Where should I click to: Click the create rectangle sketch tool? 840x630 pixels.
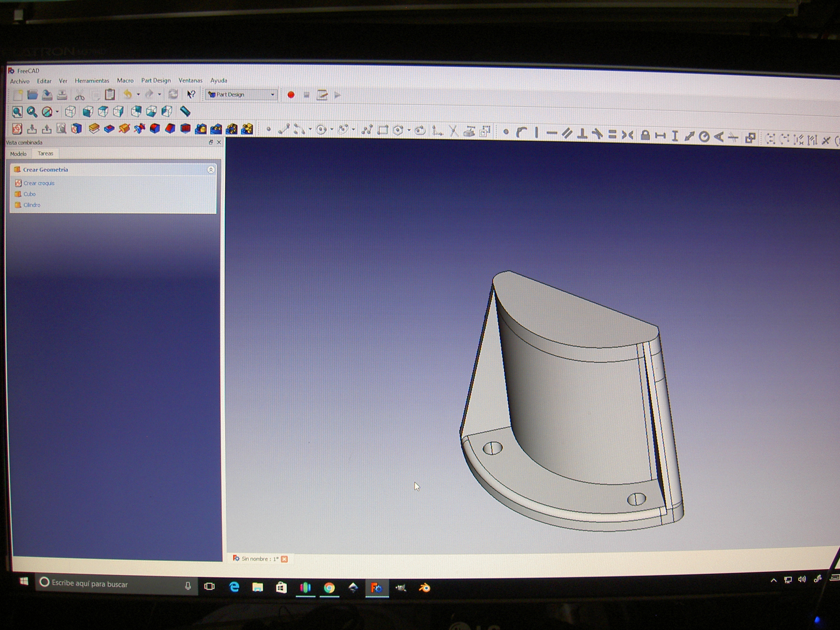pyautogui.click(x=382, y=131)
